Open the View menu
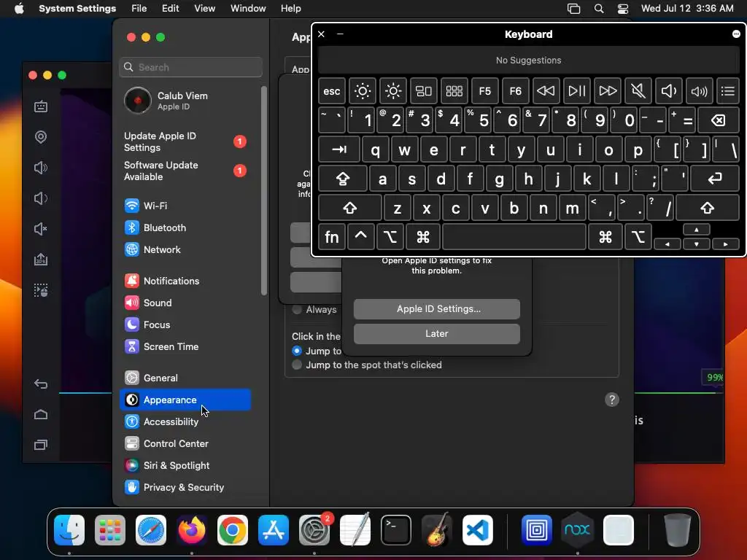Screen dimensions: 747x560 [x=204, y=9]
